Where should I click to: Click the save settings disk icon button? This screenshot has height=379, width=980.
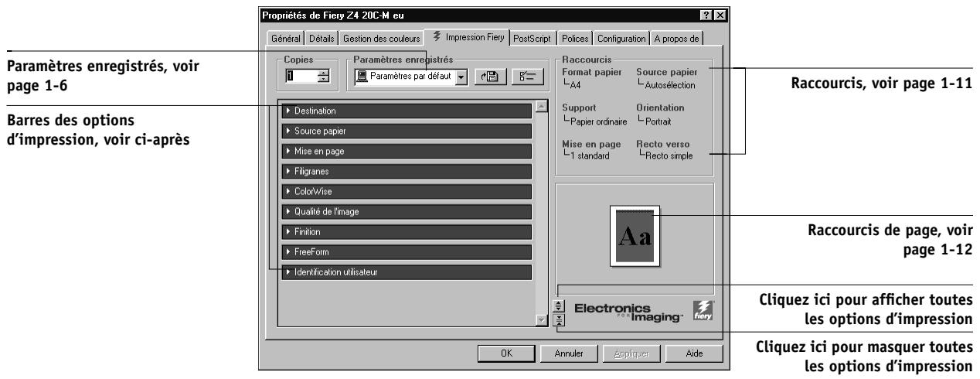tap(490, 77)
